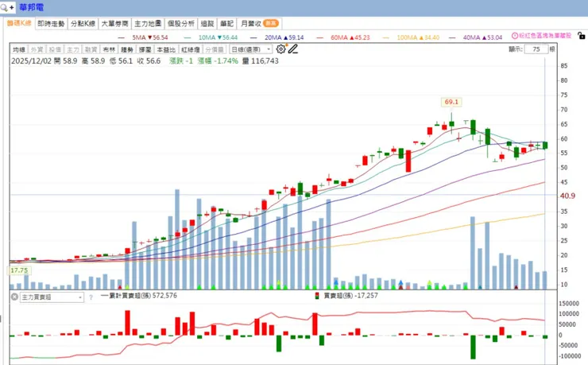
Task: Open the question mark help for indicator
Action: (91, 297)
